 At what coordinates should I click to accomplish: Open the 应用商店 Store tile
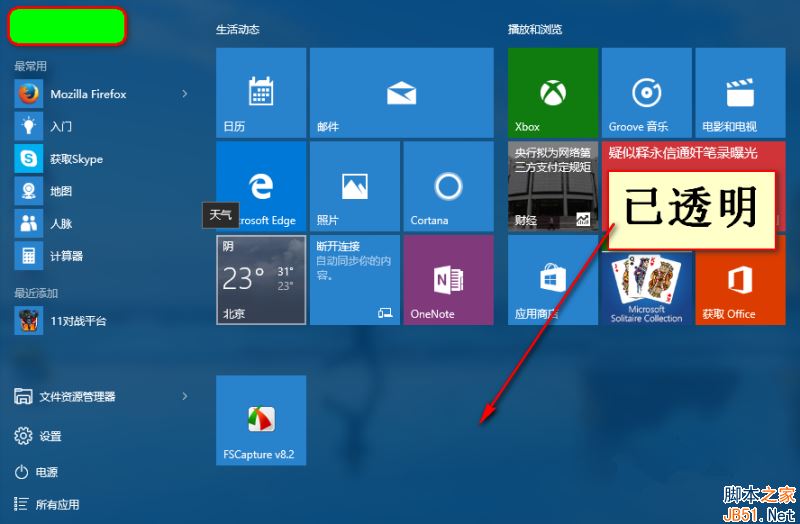point(553,280)
